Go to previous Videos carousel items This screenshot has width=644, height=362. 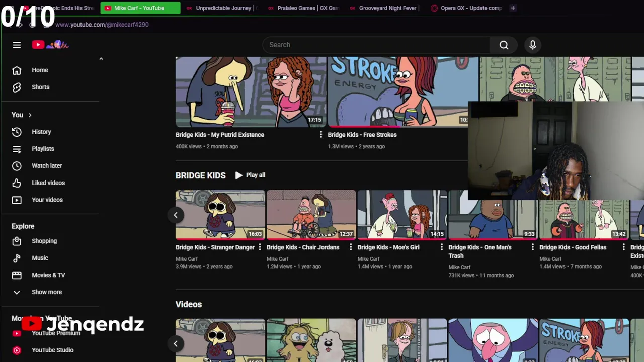pos(176,344)
